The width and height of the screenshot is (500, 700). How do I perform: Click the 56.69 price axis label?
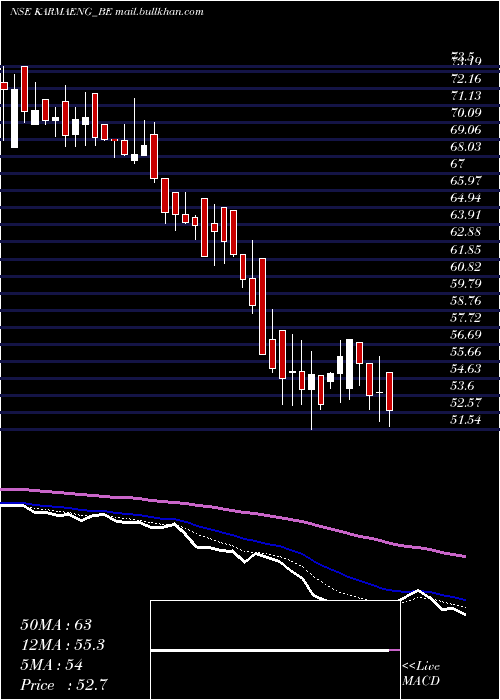(467, 334)
